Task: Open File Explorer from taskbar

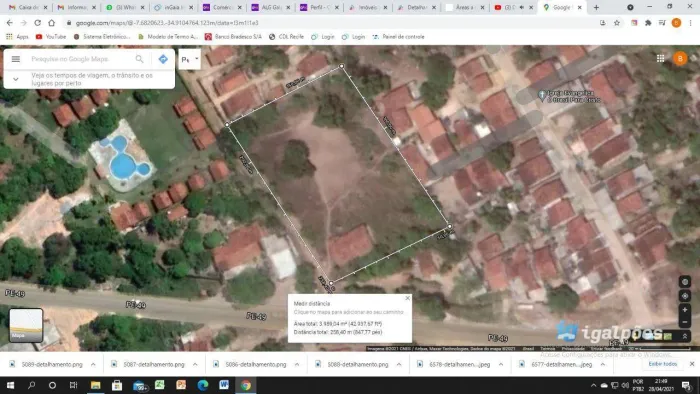Action: coord(95,385)
